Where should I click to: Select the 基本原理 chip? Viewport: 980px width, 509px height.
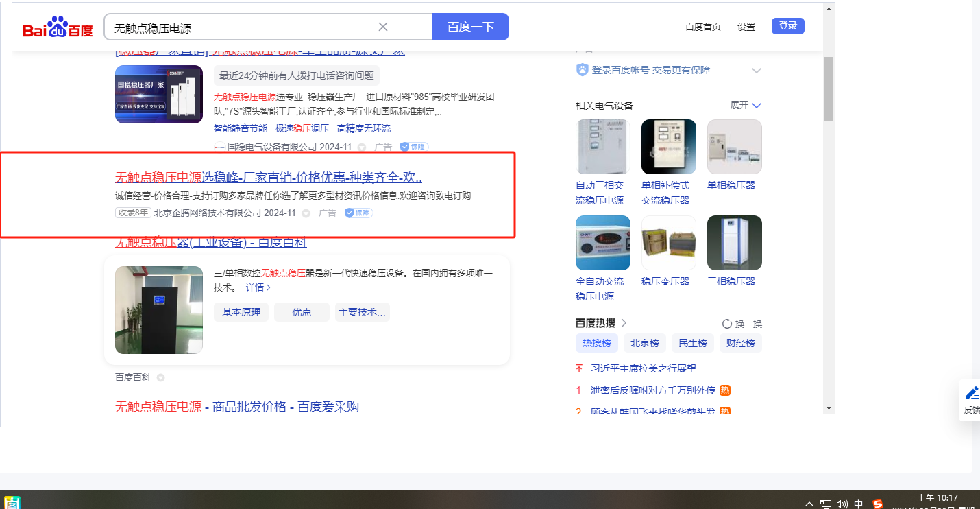click(x=241, y=312)
